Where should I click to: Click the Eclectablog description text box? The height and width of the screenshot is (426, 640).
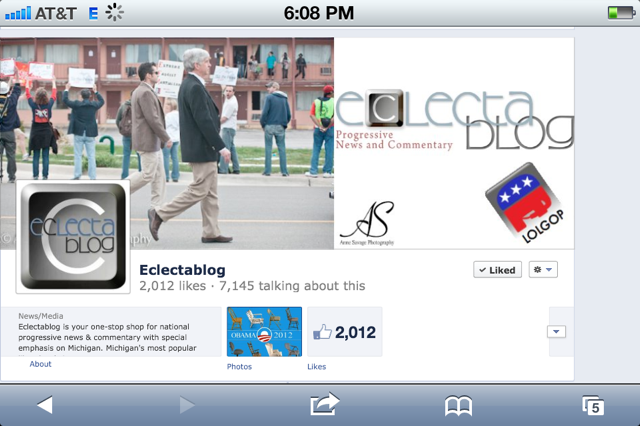point(111,332)
